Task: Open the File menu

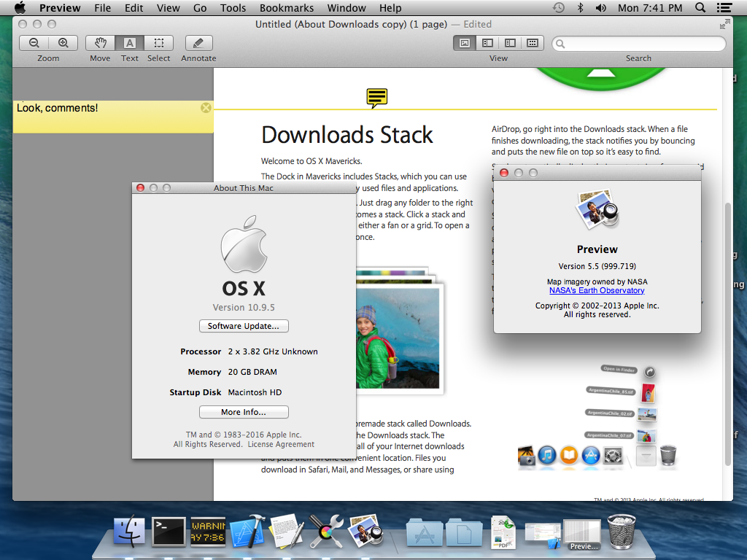Action: pyautogui.click(x=102, y=7)
